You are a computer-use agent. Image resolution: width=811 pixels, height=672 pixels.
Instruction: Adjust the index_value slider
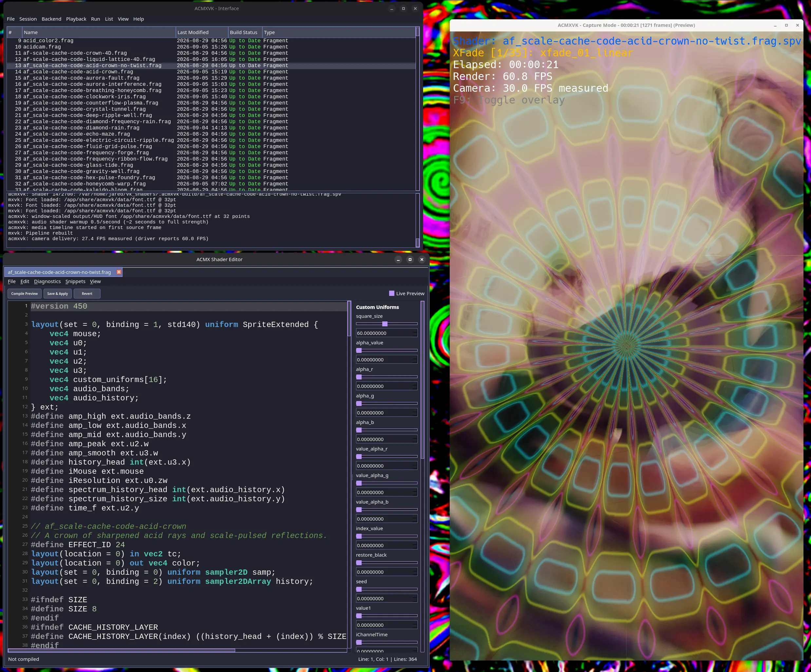coord(387,536)
